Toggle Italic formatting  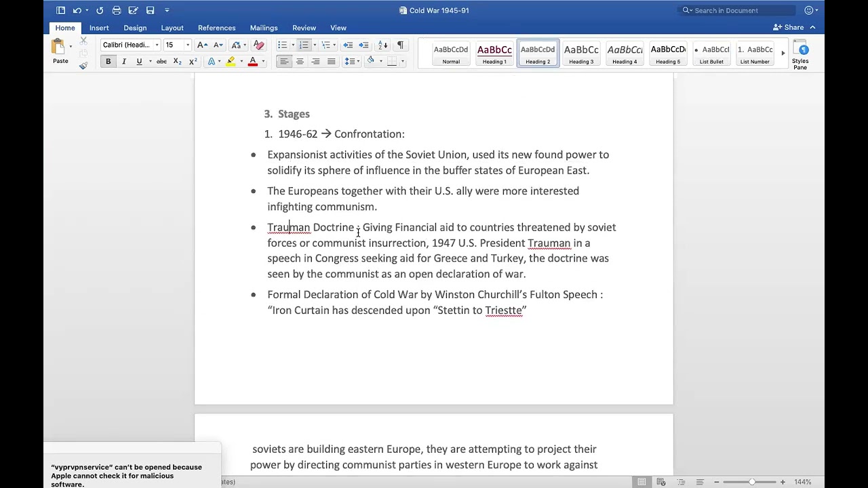[x=123, y=62]
